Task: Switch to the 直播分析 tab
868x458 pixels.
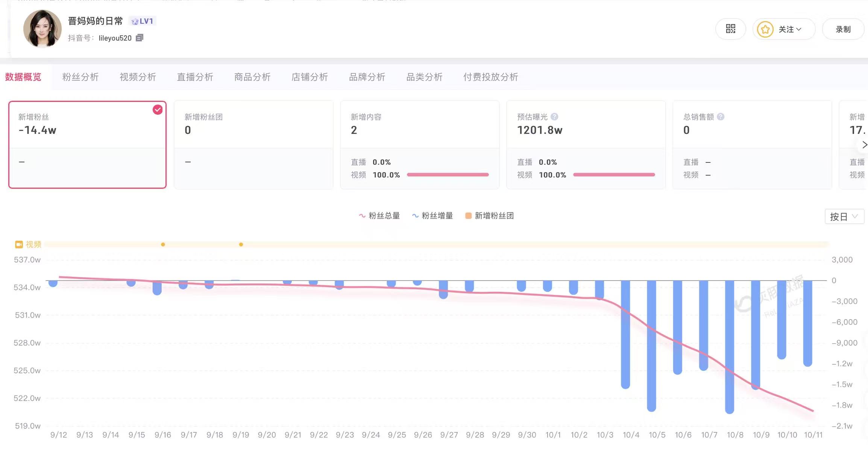Action: pyautogui.click(x=195, y=77)
